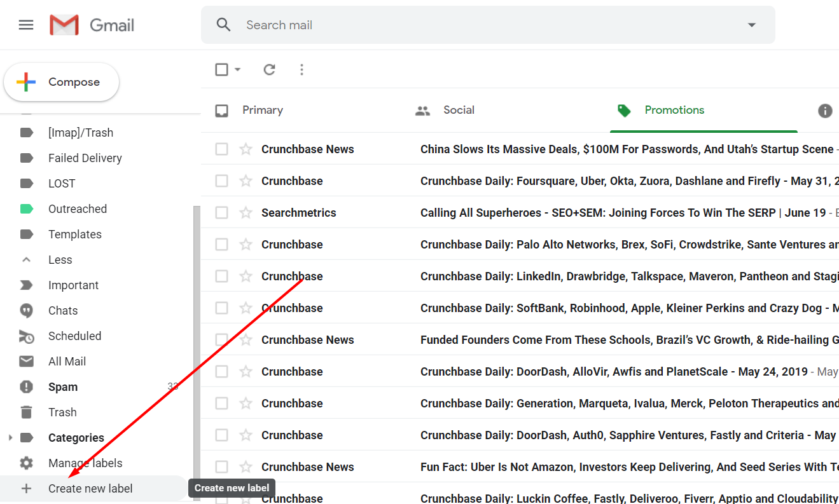The image size is (839, 504).
Task: Check the DoorDash, Auth0 email
Action: click(x=221, y=435)
